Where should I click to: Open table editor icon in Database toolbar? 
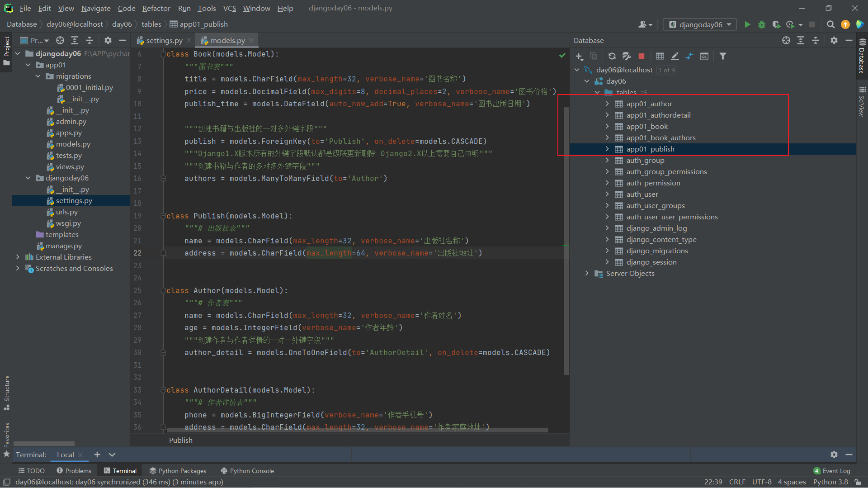coord(660,56)
